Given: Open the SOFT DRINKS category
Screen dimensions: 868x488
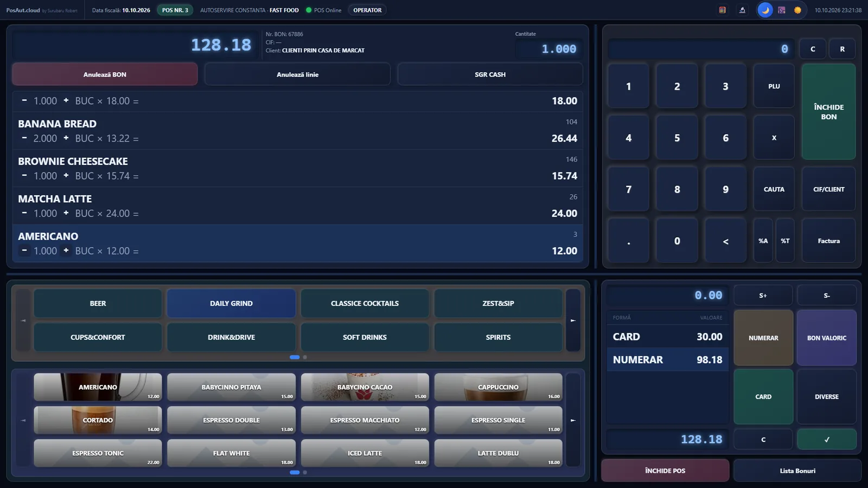Looking at the screenshot, I should click(365, 337).
